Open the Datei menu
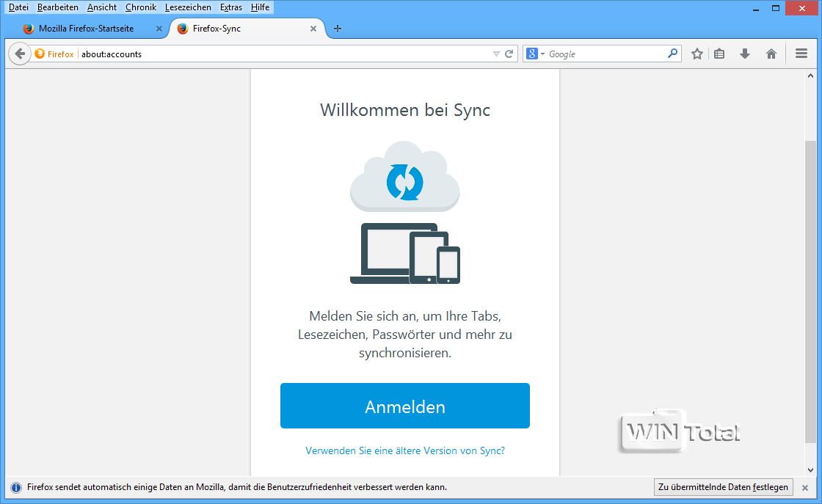 pos(18,7)
